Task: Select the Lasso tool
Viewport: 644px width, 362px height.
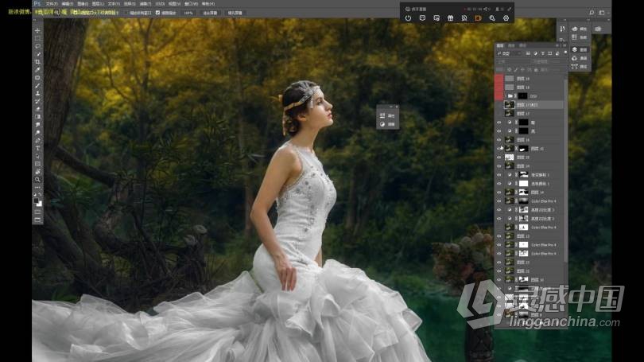Action: pyautogui.click(x=37, y=46)
